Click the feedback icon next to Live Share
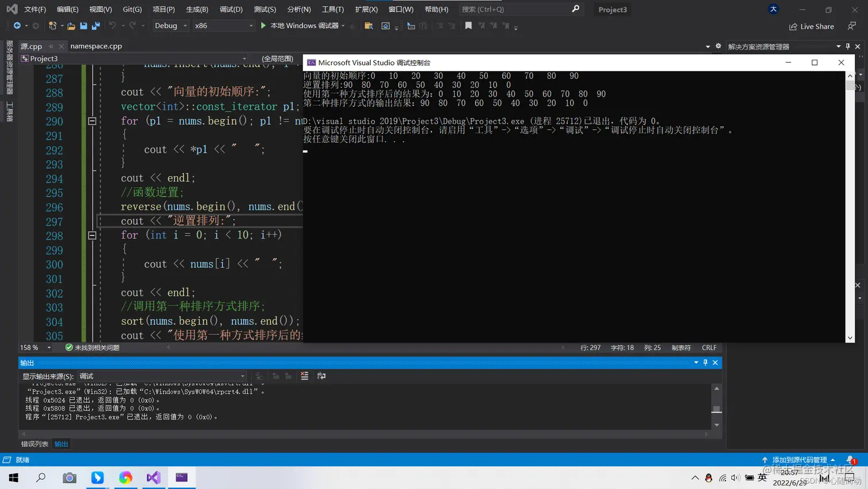 tap(852, 26)
